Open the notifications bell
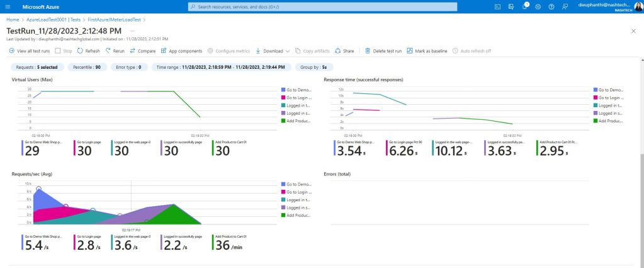 click(524, 6)
